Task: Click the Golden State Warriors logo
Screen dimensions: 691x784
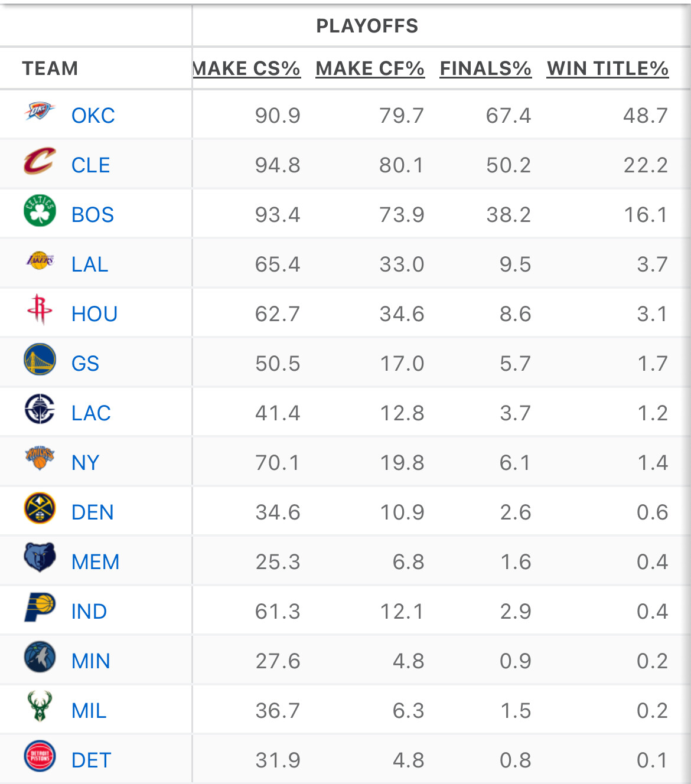Action: click(40, 360)
